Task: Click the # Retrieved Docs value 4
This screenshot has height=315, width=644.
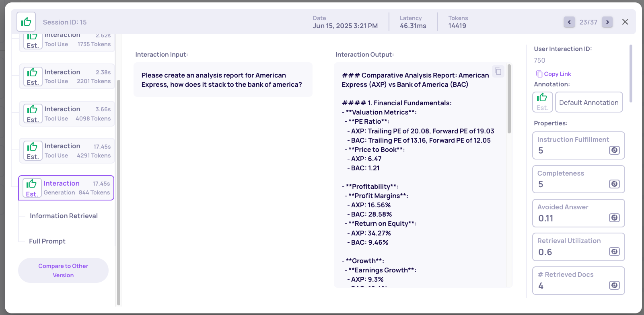Action: click(541, 286)
